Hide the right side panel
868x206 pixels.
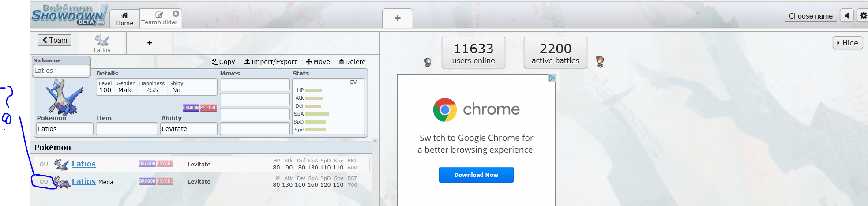[847, 43]
